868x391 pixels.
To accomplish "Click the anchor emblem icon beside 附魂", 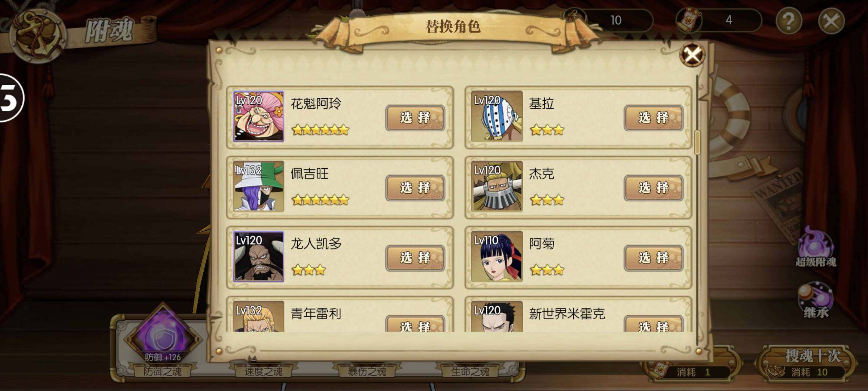I will click(37, 34).
